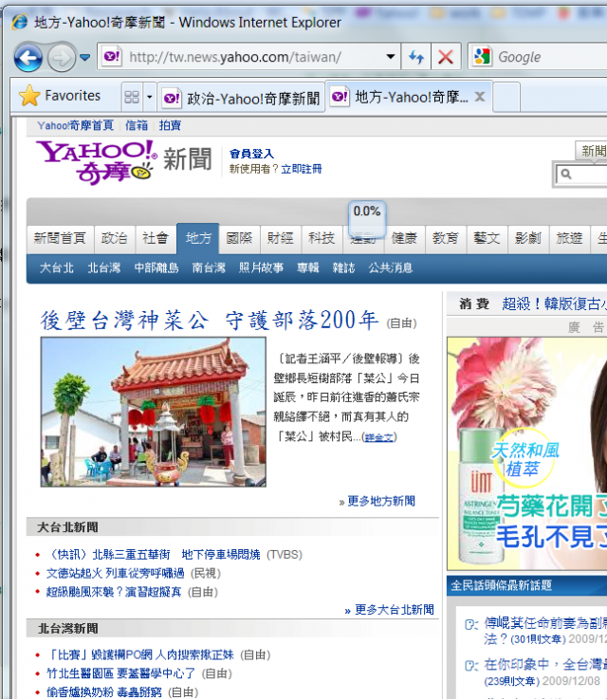Click the Yahoo favicon in address bar

point(112,56)
